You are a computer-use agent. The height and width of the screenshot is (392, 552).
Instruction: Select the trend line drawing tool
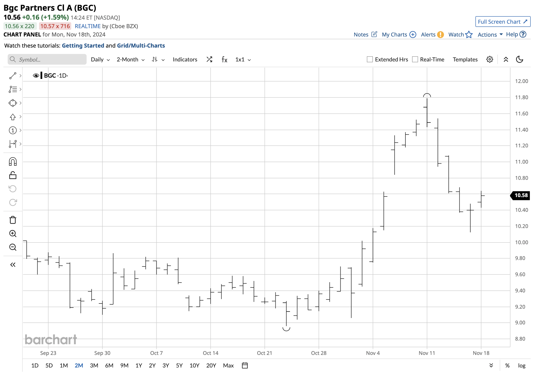(x=13, y=76)
